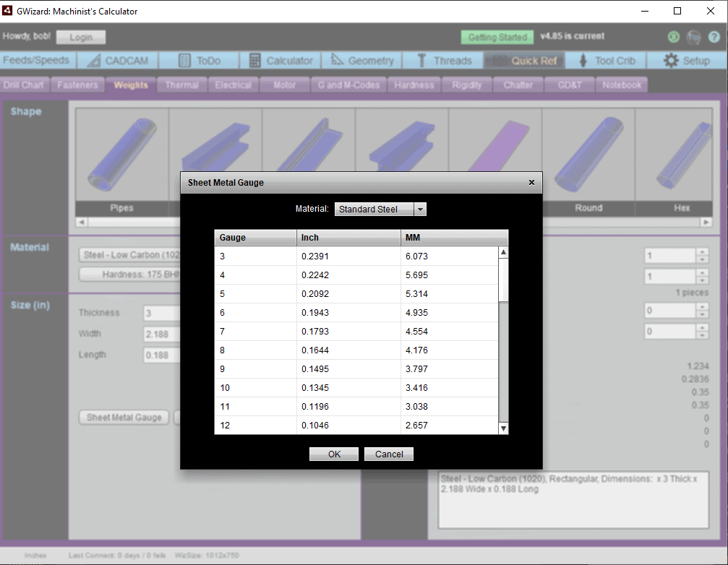Switch to the Thermal tab

click(181, 85)
